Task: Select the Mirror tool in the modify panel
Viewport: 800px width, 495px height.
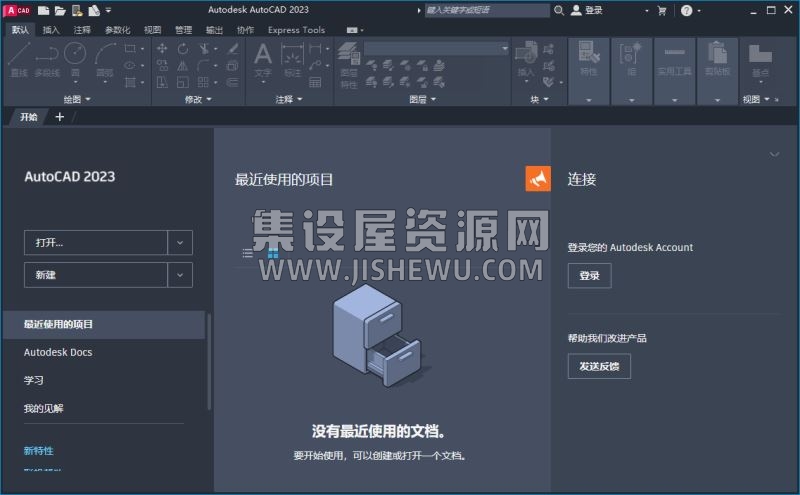Action: coord(183,65)
